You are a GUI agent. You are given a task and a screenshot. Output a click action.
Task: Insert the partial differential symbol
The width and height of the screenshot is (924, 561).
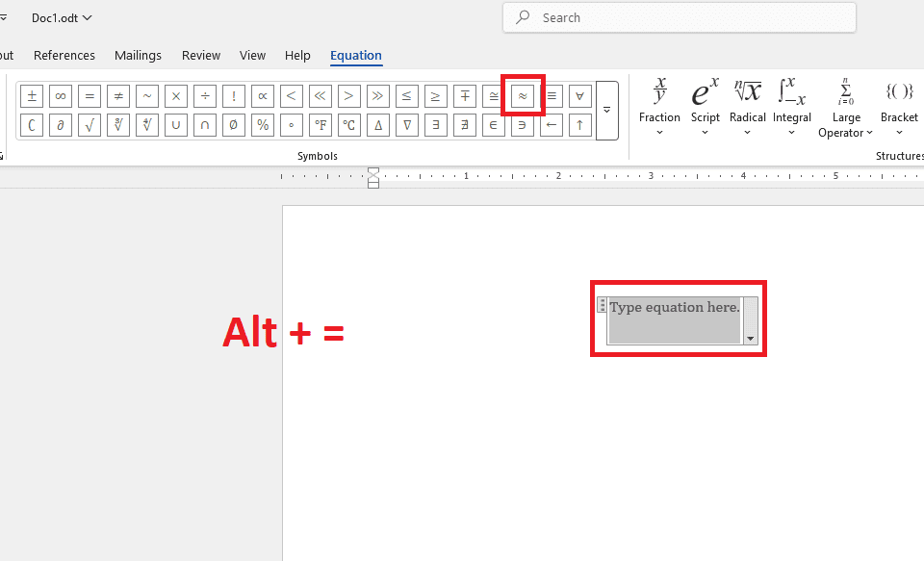[61, 125]
